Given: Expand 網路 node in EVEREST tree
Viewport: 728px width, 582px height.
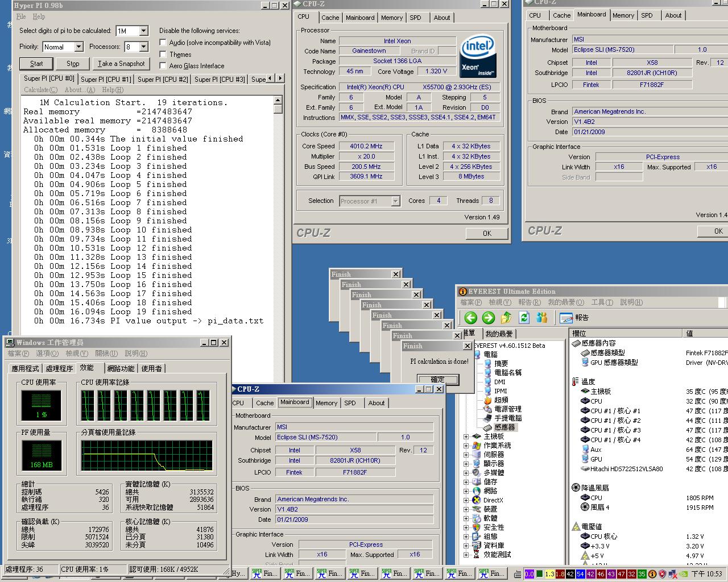Looking at the screenshot, I should (466, 491).
